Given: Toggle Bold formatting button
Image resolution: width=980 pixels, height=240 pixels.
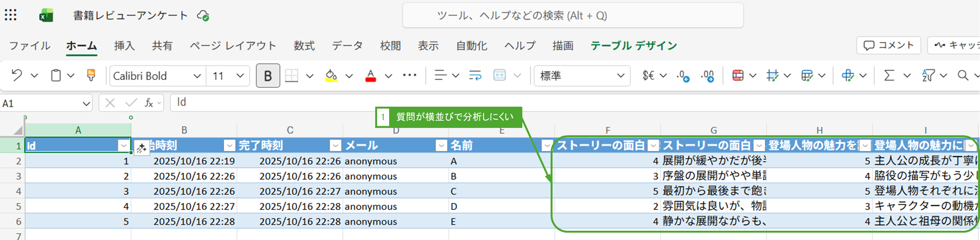Looking at the screenshot, I should (268, 75).
